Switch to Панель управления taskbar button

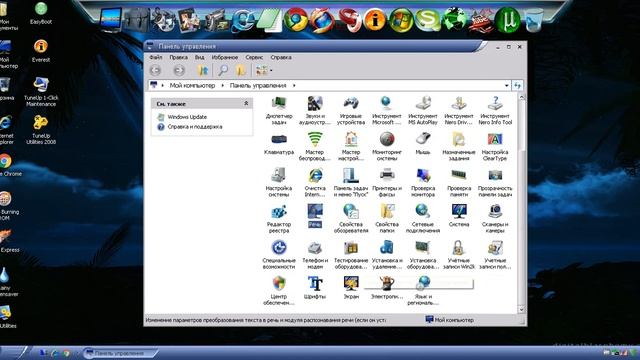tap(120, 353)
